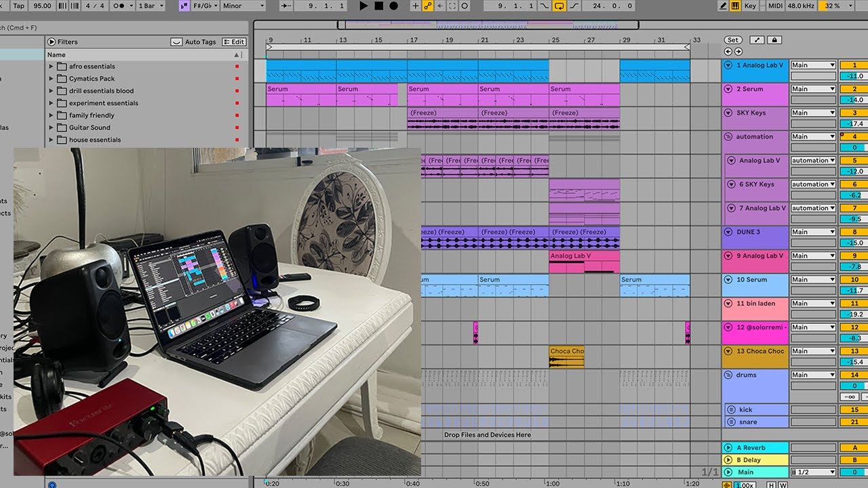The width and height of the screenshot is (868, 488).
Task: Click the 4 / 4 time signature field
Action: click(95, 5)
